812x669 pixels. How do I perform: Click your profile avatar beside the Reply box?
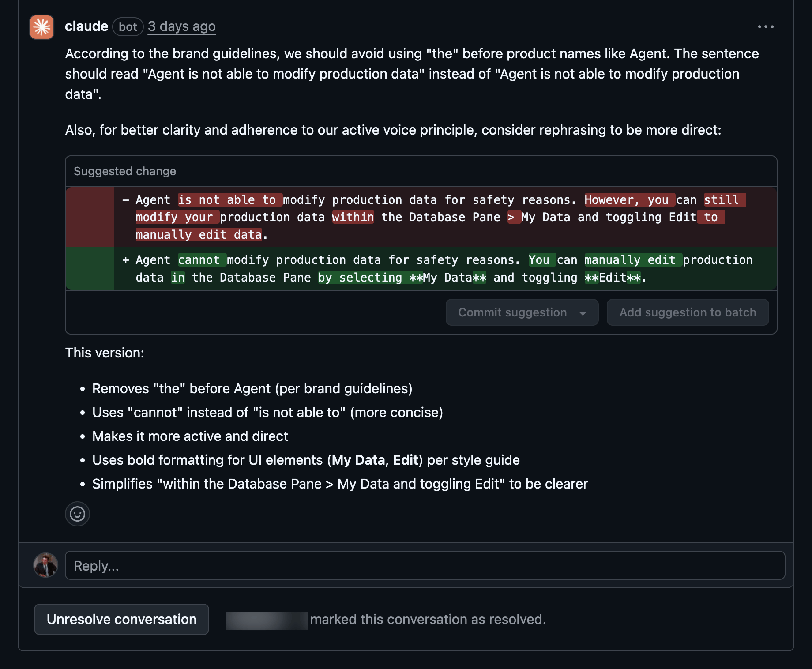pyautogui.click(x=46, y=565)
